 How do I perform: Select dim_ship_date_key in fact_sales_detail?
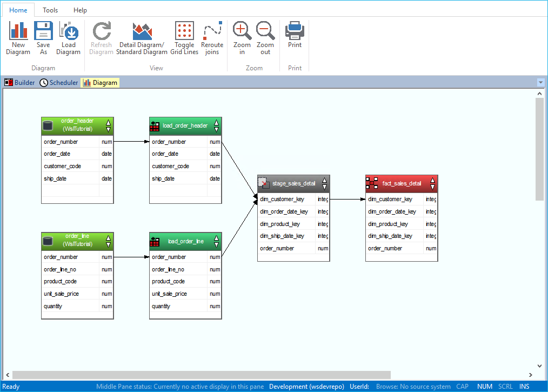(x=402, y=236)
